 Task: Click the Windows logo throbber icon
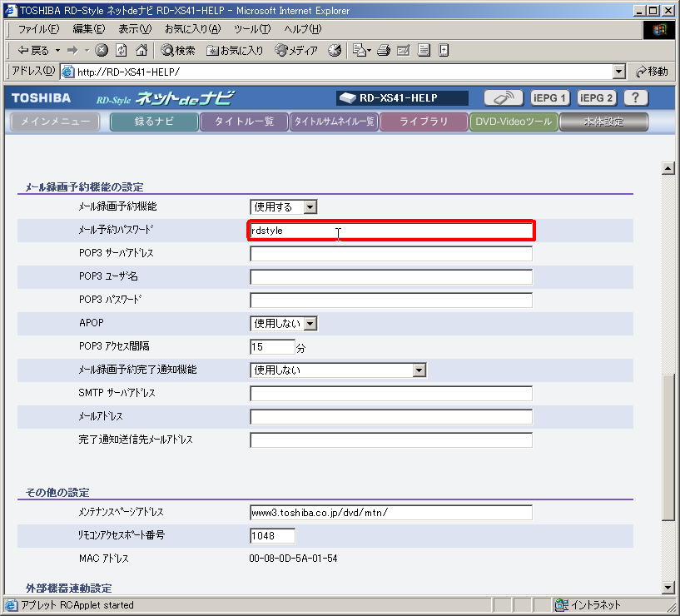658,29
